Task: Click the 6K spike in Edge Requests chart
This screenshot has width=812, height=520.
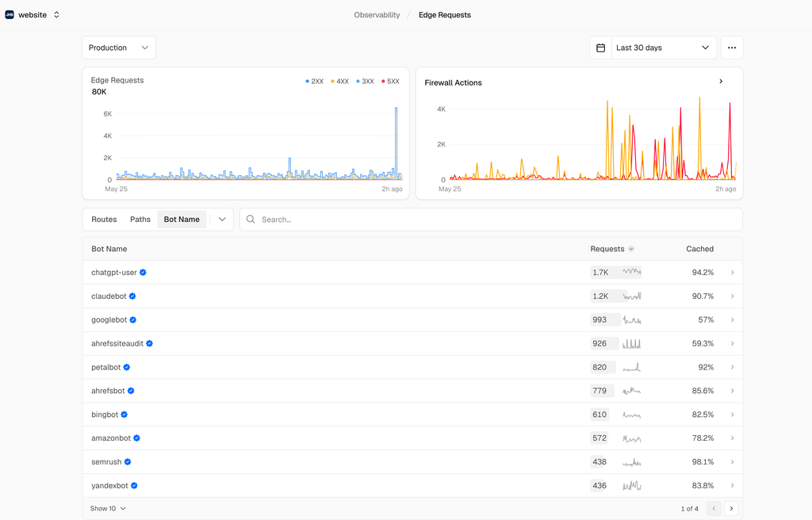Action: pyautogui.click(x=396, y=143)
